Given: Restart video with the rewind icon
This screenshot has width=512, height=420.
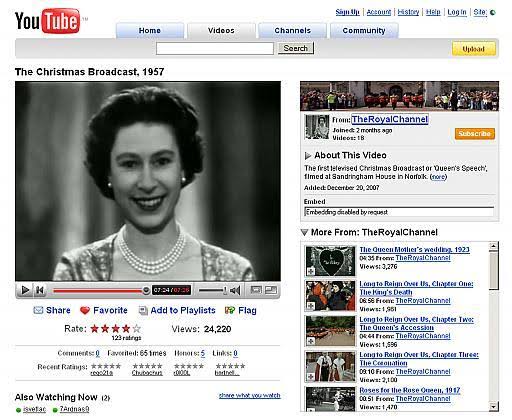Looking at the screenshot, I should click(40, 290).
